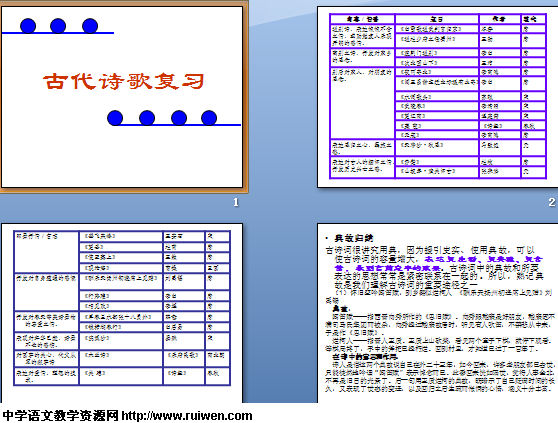Click the header row of slide 2 table
Viewport: 558px width, 423px height.
[x=438, y=18]
